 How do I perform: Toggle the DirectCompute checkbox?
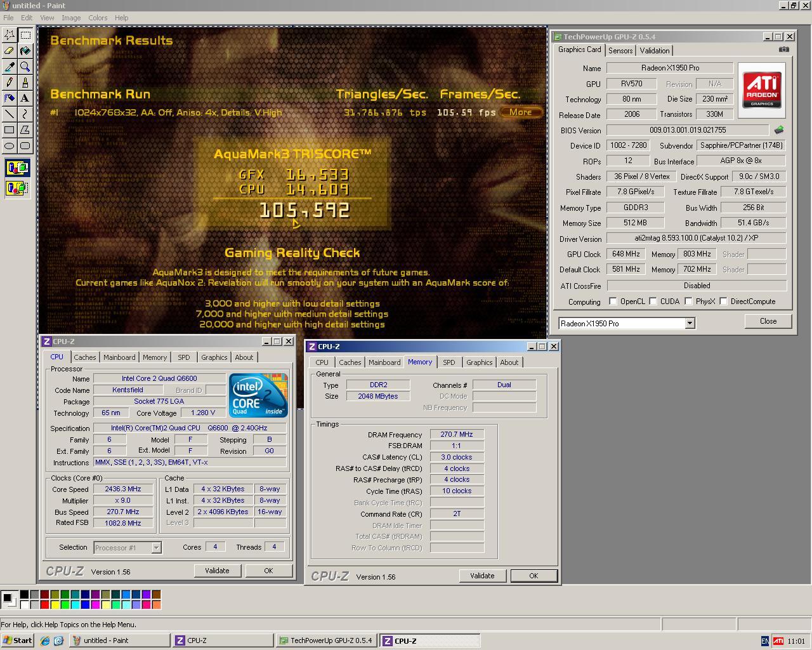pos(723,302)
